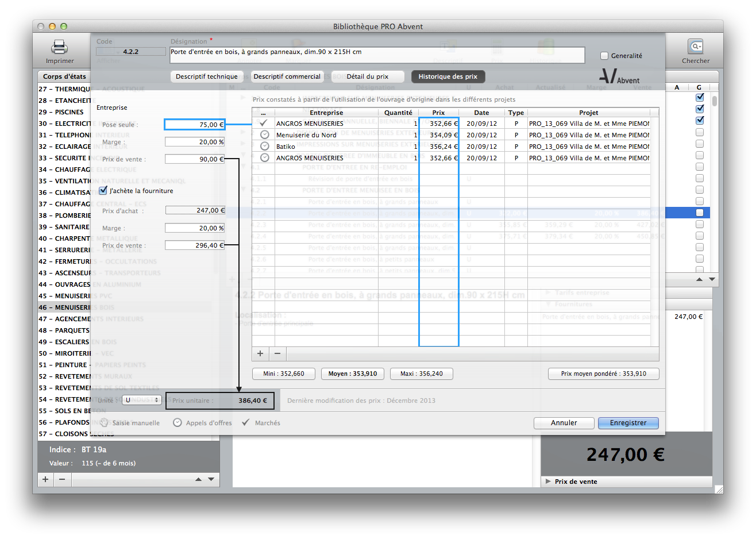Click the A column header in background window
Image resolution: width=756 pixels, height=539 pixels.
[x=677, y=87]
